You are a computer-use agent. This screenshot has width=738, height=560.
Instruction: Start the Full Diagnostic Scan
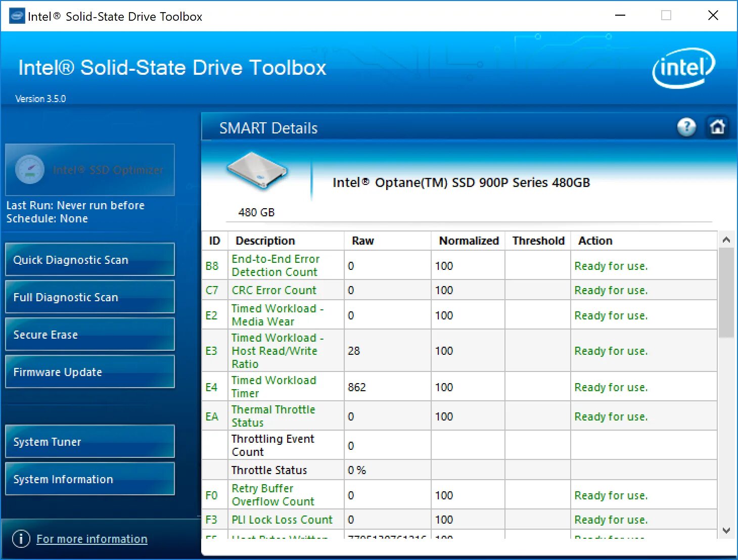coord(90,297)
